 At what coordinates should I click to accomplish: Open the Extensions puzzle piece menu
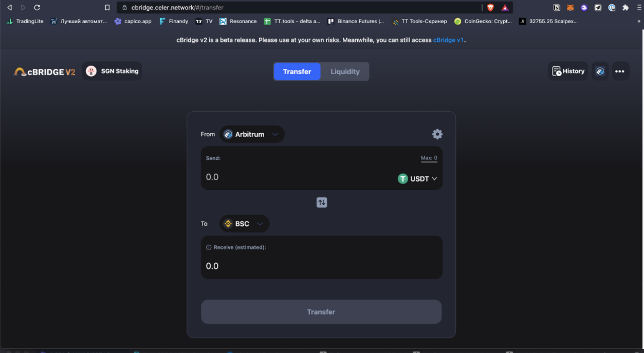pos(625,8)
